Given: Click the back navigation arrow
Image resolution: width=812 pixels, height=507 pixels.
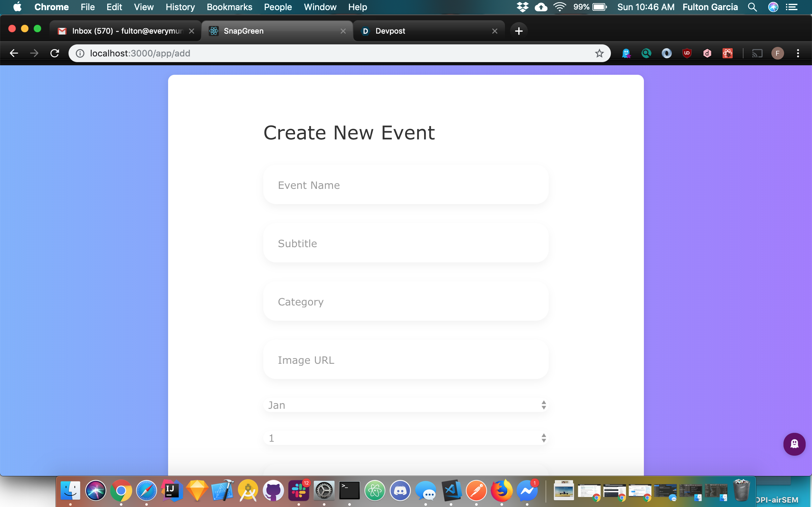Looking at the screenshot, I should pyautogui.click(x=14, y=53).
